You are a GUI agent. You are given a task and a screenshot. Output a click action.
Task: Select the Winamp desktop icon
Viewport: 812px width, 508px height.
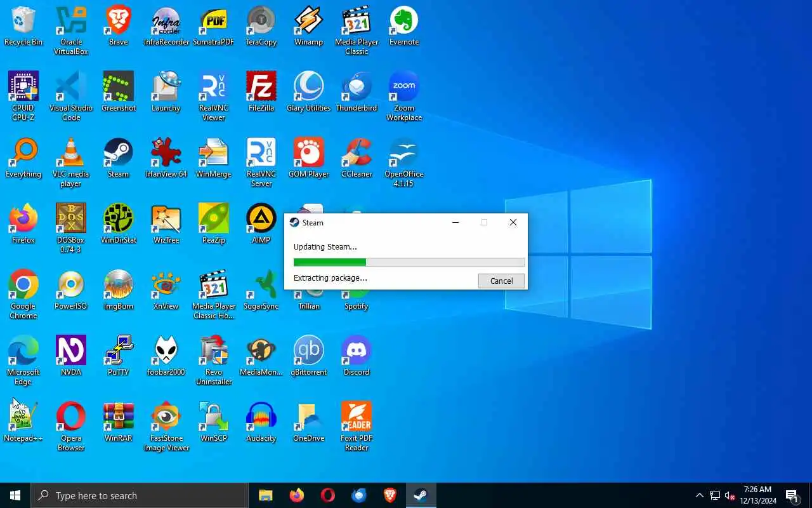(x=309, y=26)
